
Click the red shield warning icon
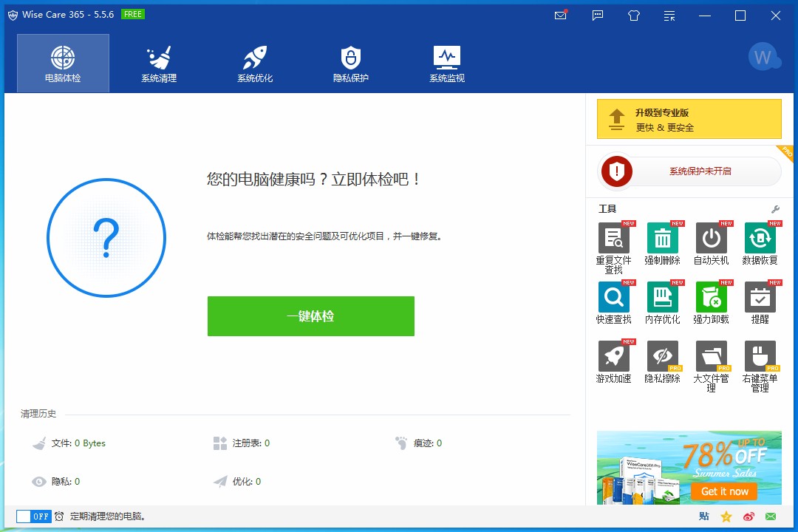[x=617, y=171]
